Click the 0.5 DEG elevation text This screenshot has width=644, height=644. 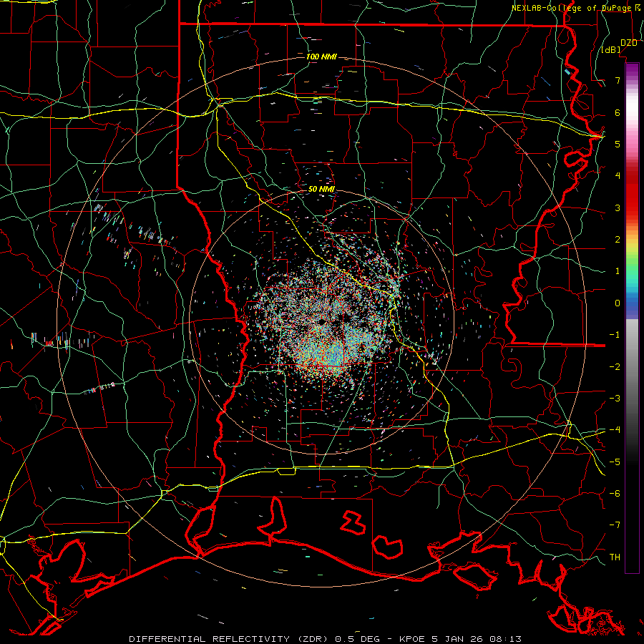pyautogui.click(x=356, y=639)
